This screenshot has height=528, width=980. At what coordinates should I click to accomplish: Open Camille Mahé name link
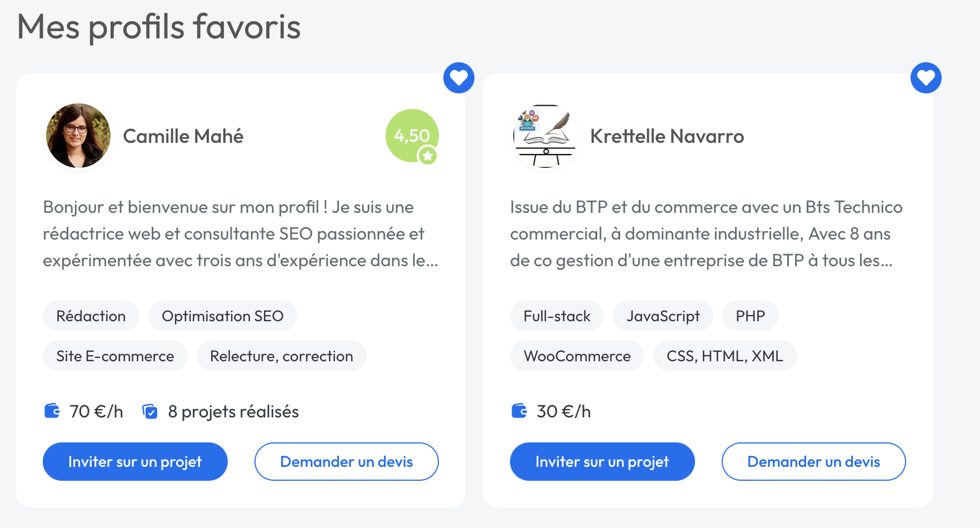[183, 136]
